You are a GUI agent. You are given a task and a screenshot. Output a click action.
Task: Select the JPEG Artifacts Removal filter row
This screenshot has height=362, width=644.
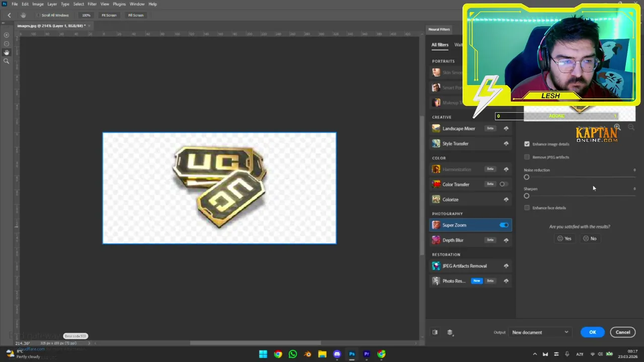tap(470, 266)
